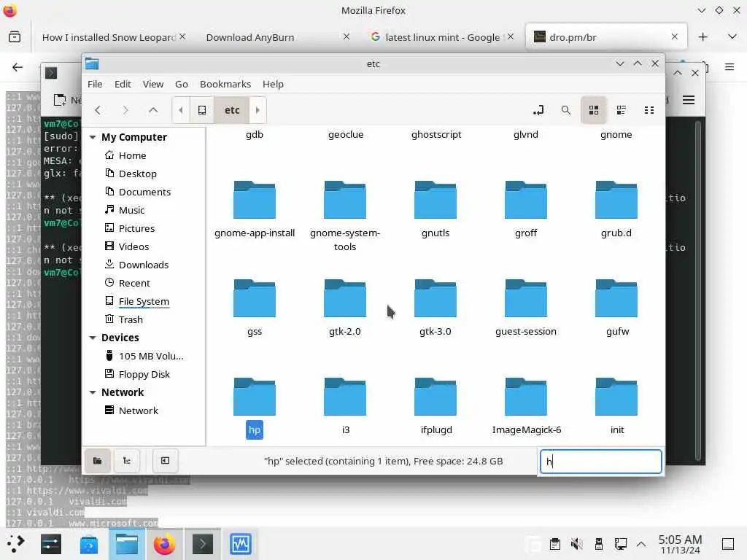Open 105 MB Volume device

[150, 356]
